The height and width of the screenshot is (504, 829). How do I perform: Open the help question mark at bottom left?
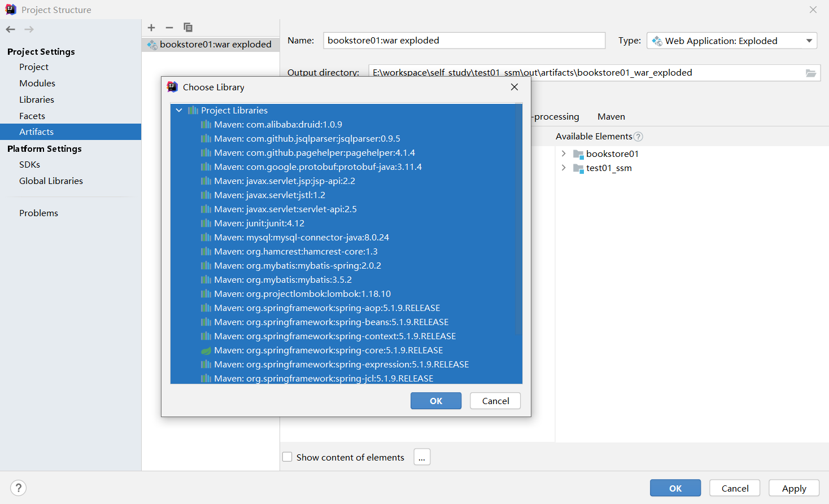point(19,488)
